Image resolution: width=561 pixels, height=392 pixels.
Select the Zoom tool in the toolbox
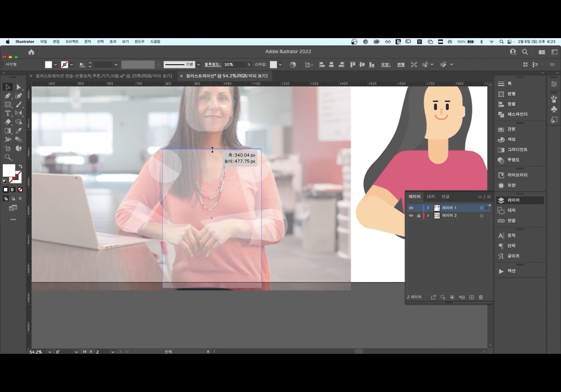tap(8, 157)
